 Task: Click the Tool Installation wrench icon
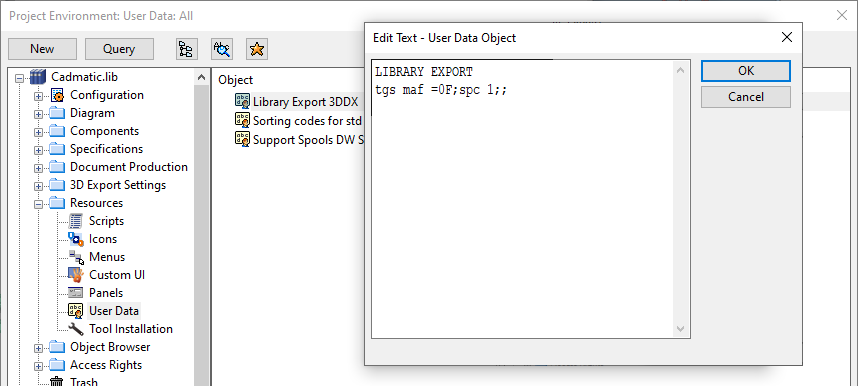pyautogui.click(x=76, y=329)
